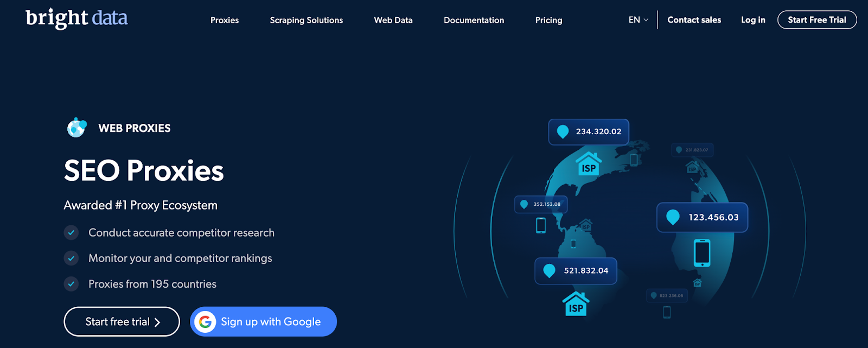Open the Web Data menu
Viewport: 868px width, 348px height.
(x=393, y=20)
